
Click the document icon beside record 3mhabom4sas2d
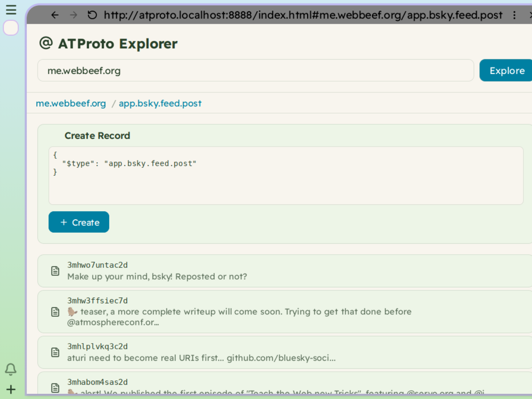(55, 387)
